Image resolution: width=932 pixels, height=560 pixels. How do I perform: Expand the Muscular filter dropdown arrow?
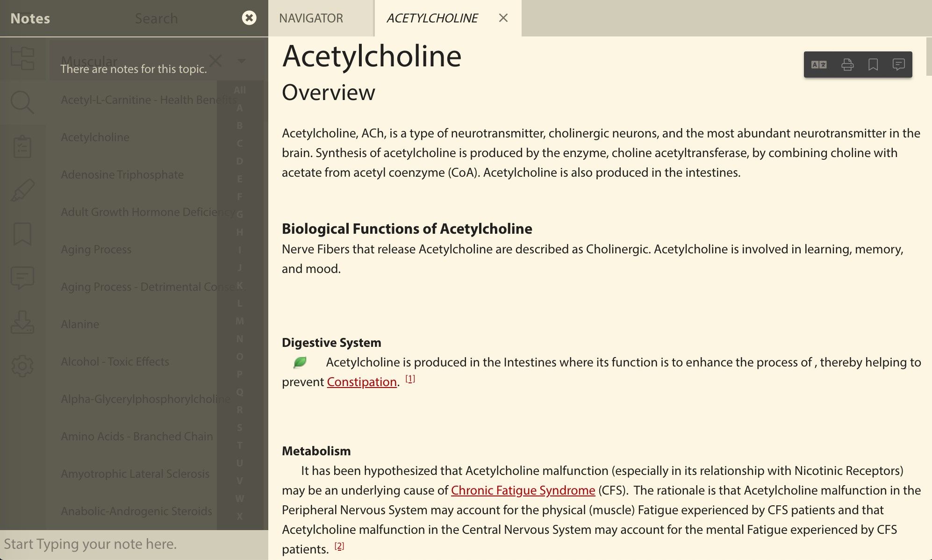point(242,61)
